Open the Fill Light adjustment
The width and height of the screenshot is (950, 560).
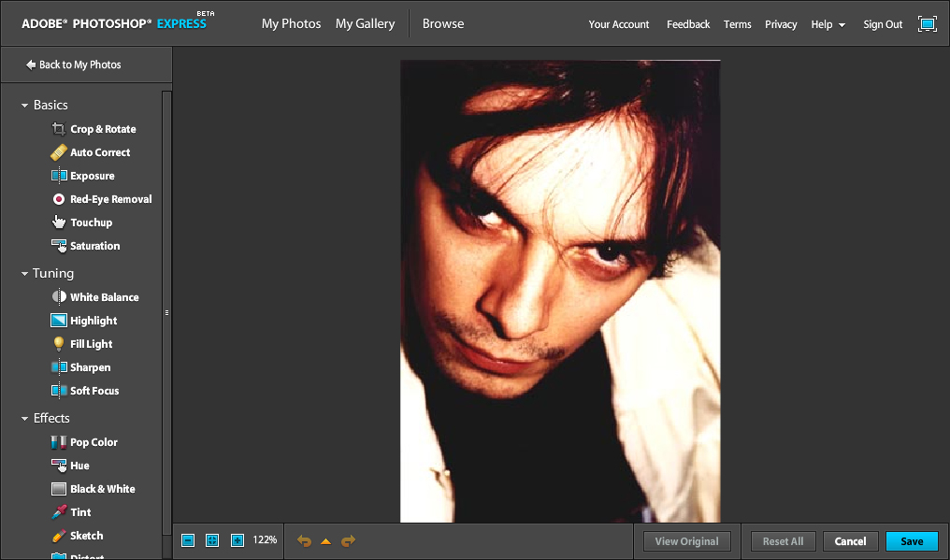tap(91, 344)
